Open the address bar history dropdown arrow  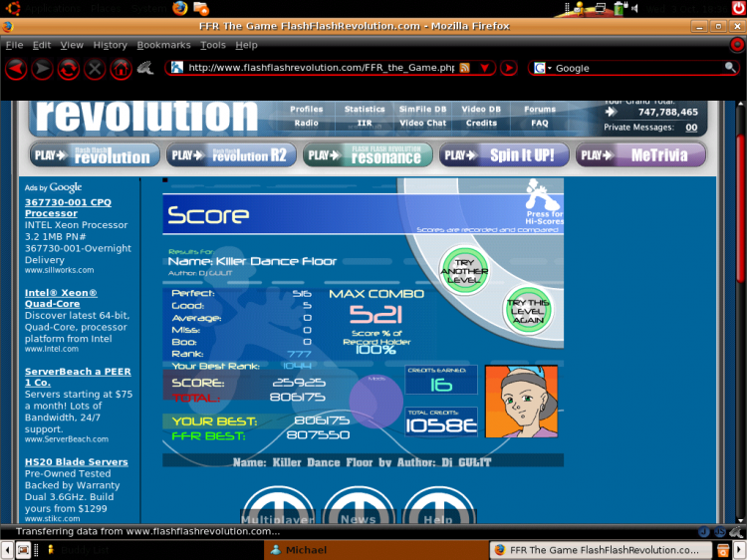click(485, 68)
